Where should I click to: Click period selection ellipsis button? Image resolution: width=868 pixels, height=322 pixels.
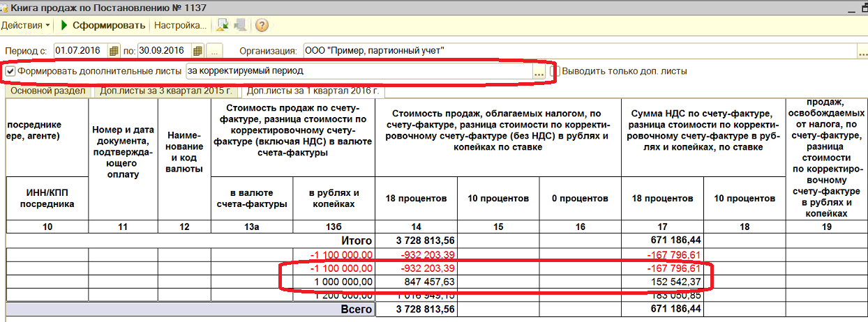click(x=214, y=51)
